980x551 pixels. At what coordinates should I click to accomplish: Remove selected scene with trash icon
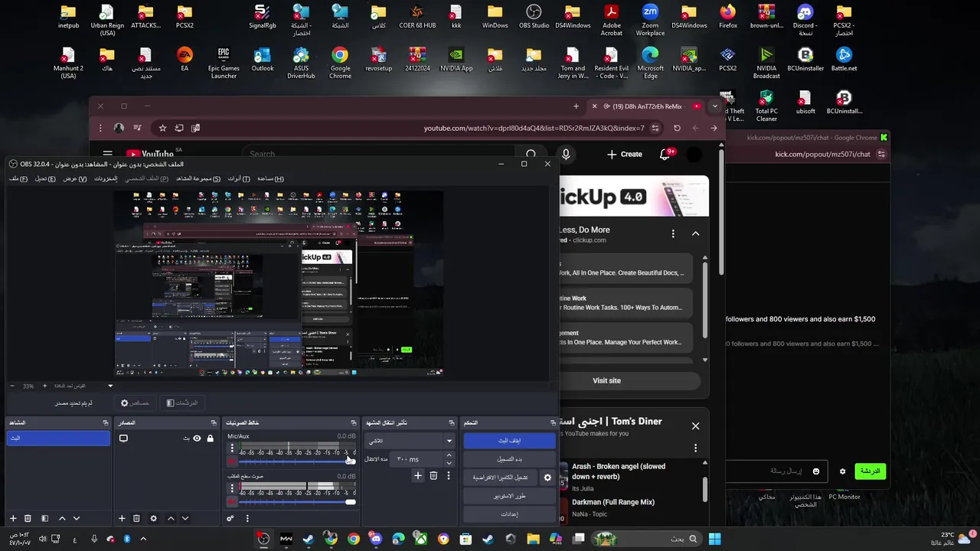(28, 518)
